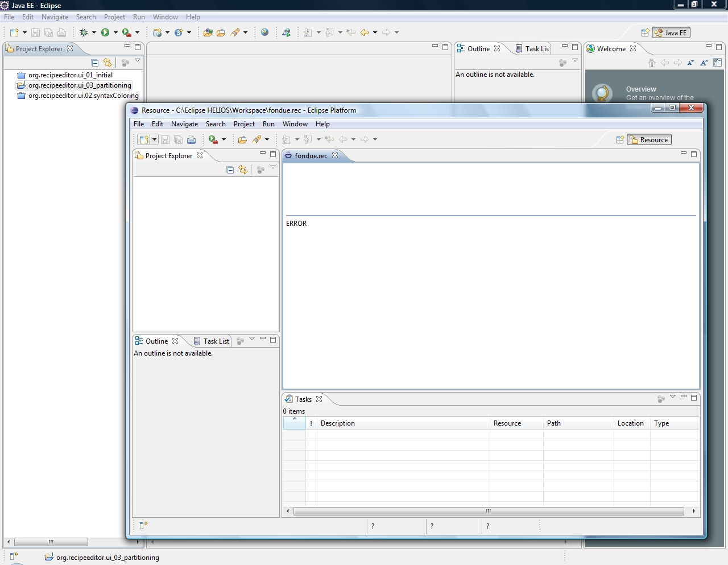The image size is (728, 565).
Task: Expand the Search dropdown arrow in Resource window
Action: [267, 139]
